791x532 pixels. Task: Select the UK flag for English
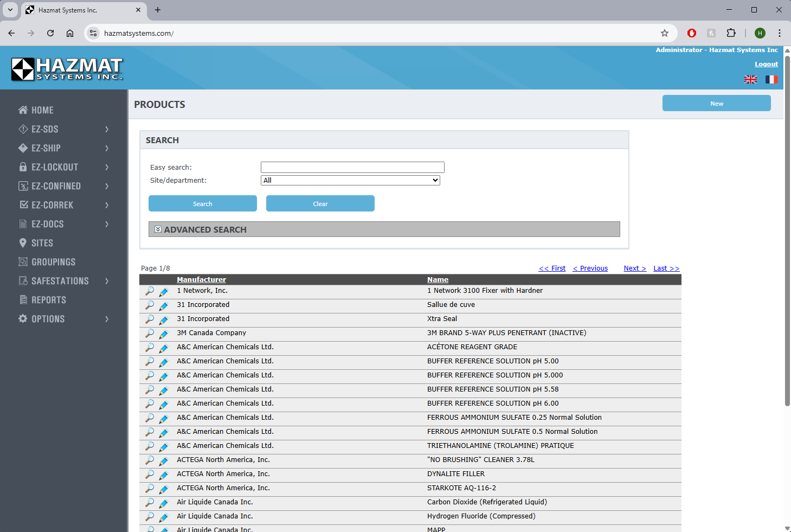pyautogui.click(x=750, y=80)
